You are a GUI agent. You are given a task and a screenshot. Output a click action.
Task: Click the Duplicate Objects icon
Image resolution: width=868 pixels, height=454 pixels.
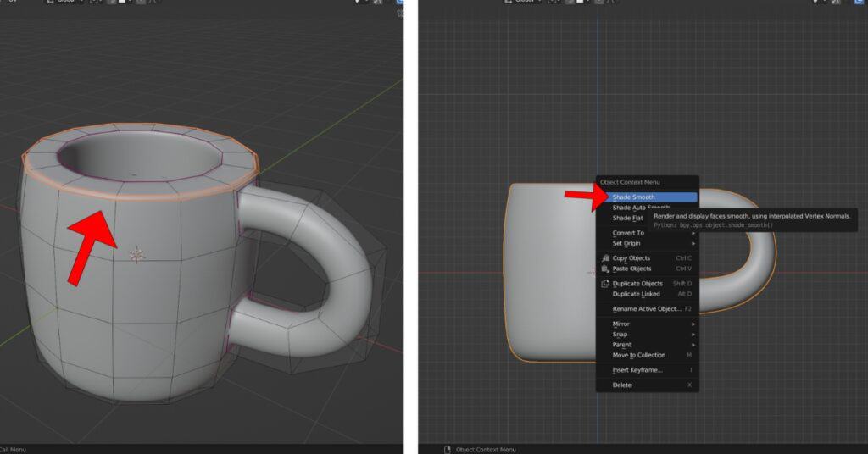605,284
